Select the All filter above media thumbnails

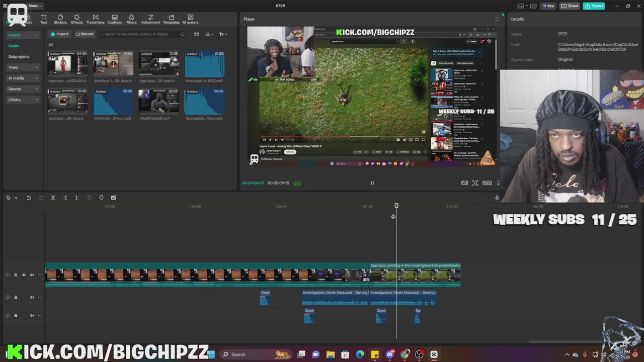(50, 45)
